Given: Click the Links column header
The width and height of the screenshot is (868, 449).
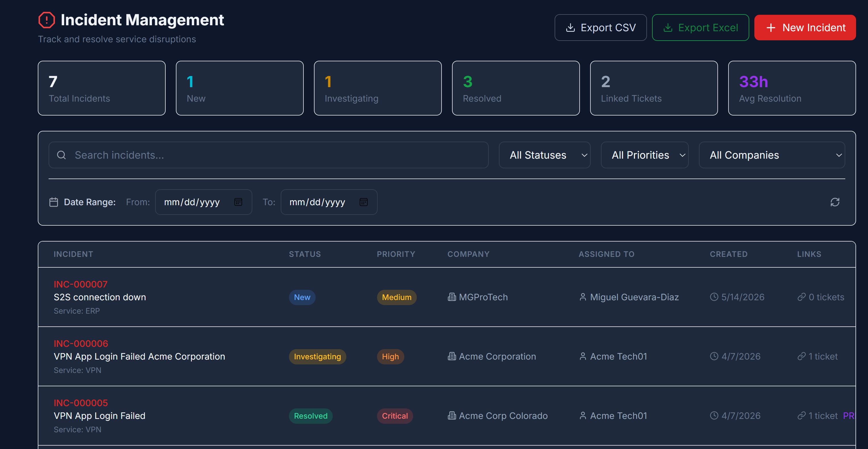Looking at the screenshot, I should (809, 254).
